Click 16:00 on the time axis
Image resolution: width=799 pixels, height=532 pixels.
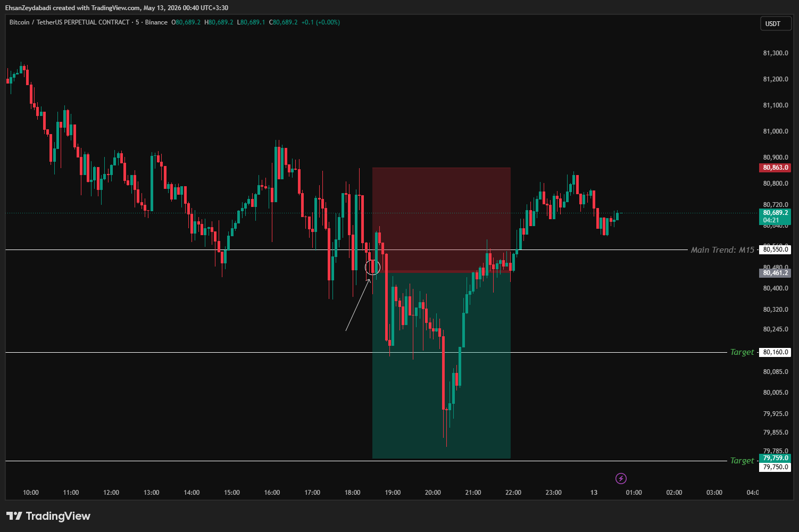click(x=272, y=493)
